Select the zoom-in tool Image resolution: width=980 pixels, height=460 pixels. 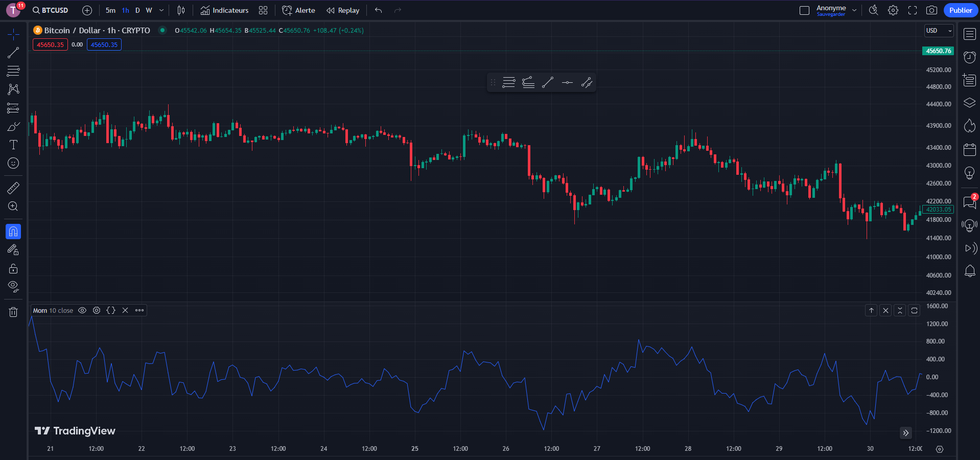[13, 206]
